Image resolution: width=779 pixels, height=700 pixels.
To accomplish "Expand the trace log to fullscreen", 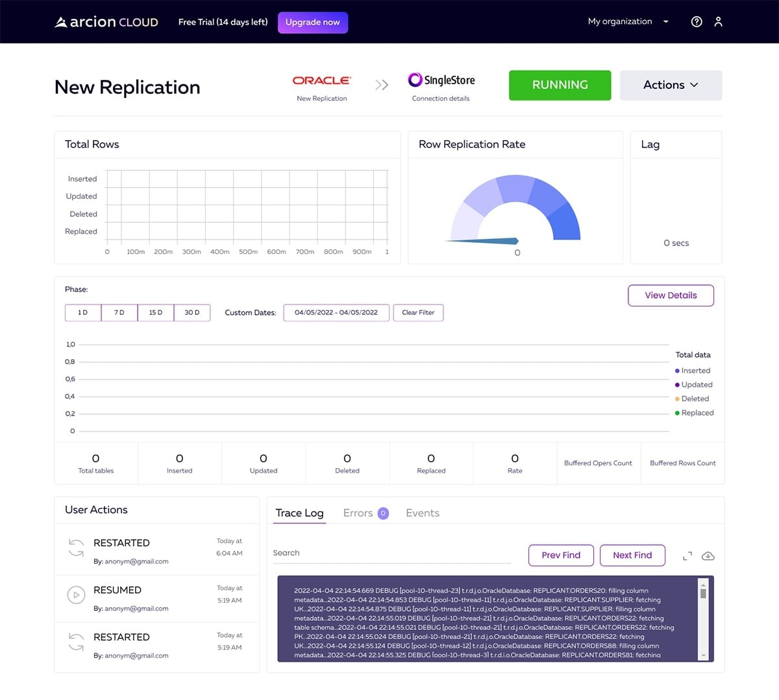I will (687, 556).
